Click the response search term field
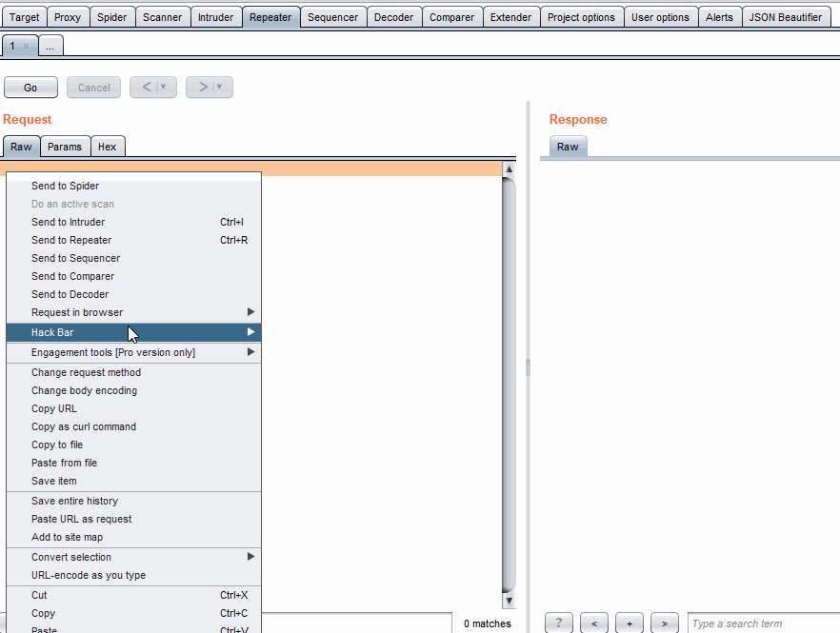Screen dimensions: 840x633 762,623
